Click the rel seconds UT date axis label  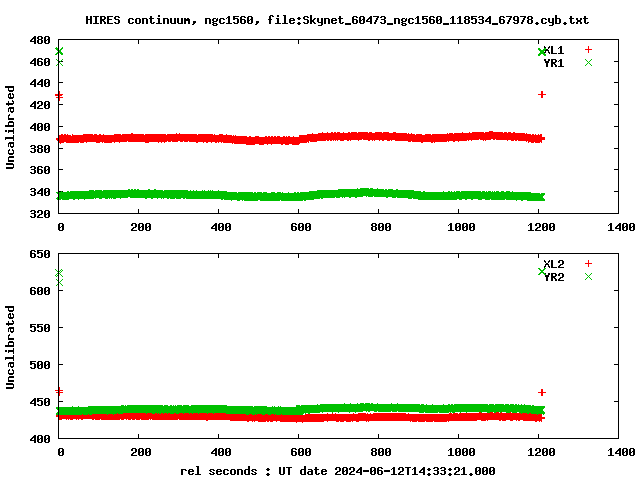[x=338, y=471]
